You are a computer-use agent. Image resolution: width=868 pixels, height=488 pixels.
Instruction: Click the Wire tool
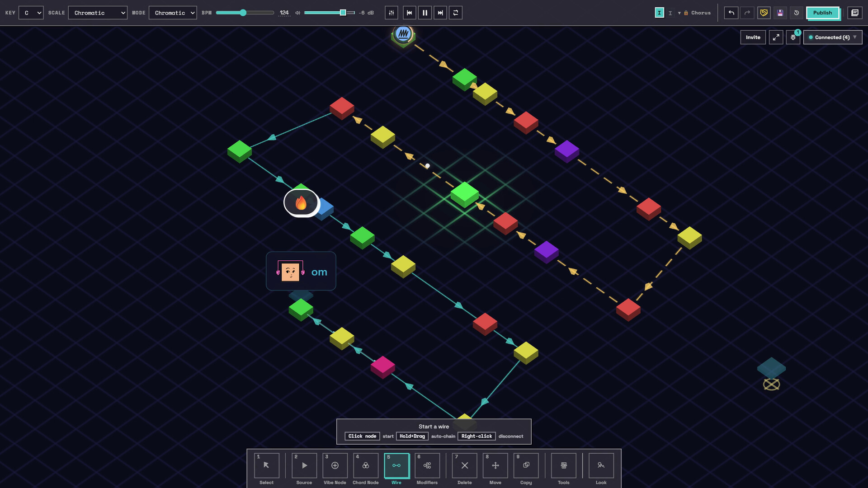click(x=396, y=465)
